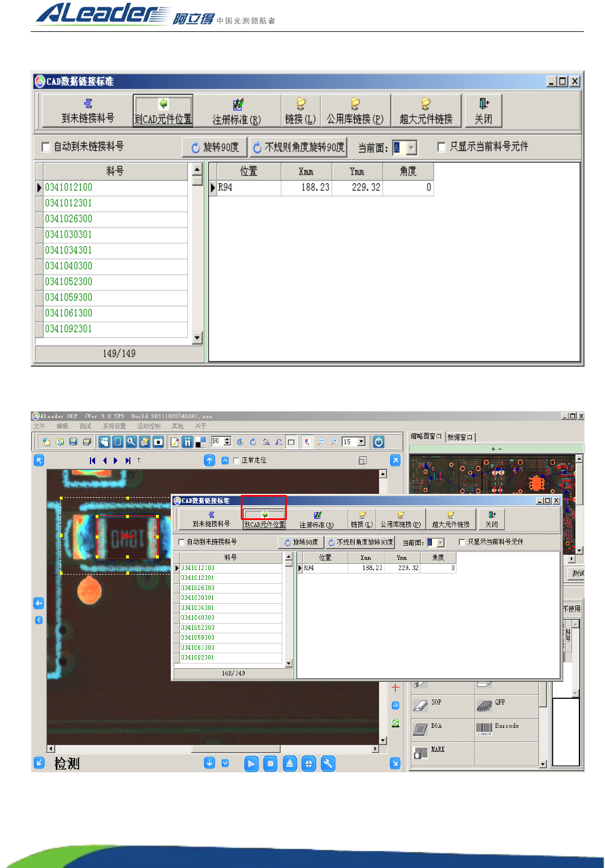Viewport: 605px width, 868px height.
Task: Click the black-white contrast square icon
Action: [201, 442]
